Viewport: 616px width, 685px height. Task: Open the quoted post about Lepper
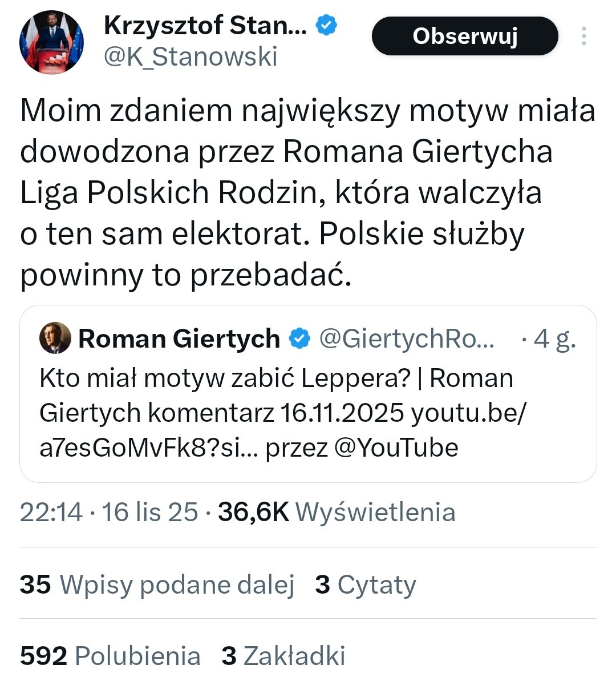(x=274, y=412)
